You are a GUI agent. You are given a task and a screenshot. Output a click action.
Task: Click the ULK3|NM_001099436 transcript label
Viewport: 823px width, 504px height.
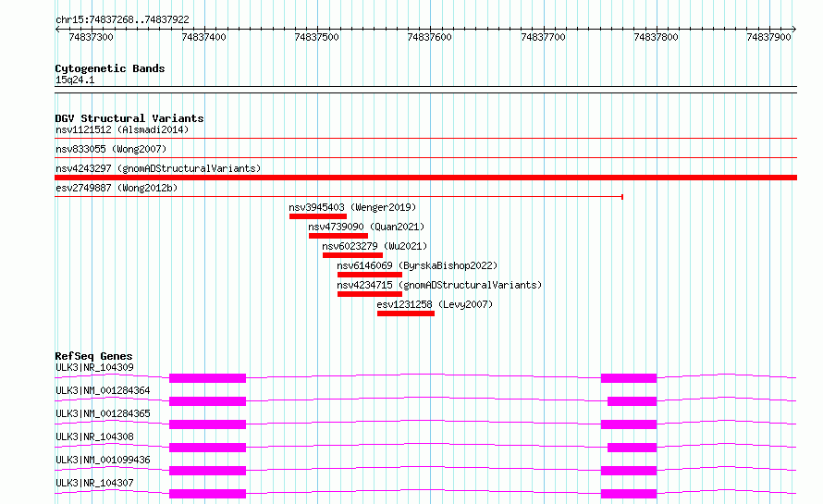click(x=103, y=460)
